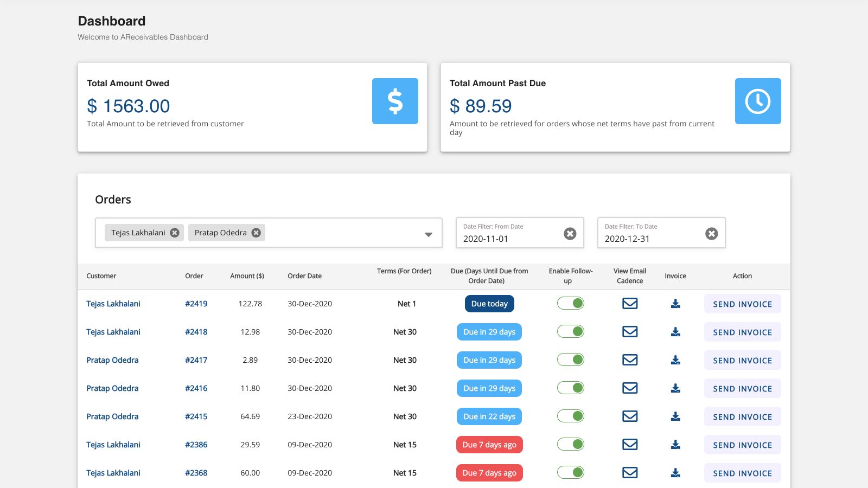Viewport: 868px width, 488px height.
Task: Download the invoice for order #2418
Action: (x=675, y=332)
